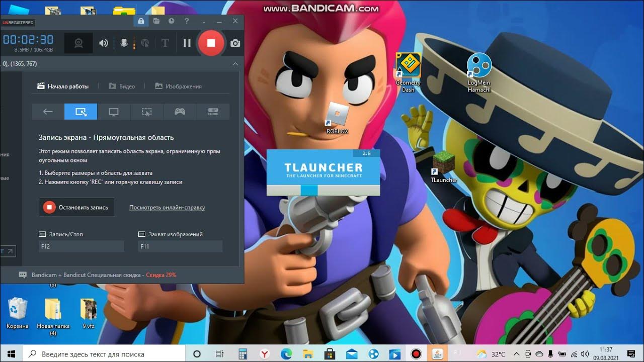
Task: Select the TLauncher desktop shortcut
Action: [x=444, y=167]
